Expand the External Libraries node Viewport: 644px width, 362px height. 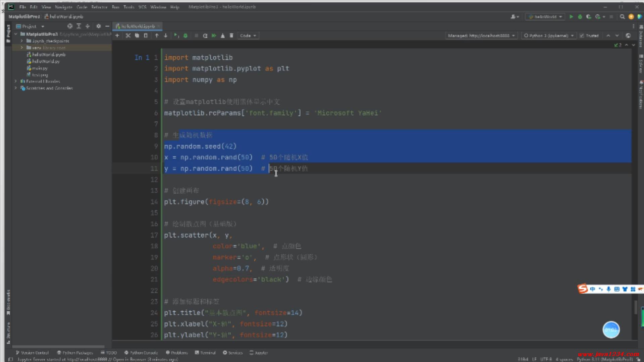click(x=16, y=81)
